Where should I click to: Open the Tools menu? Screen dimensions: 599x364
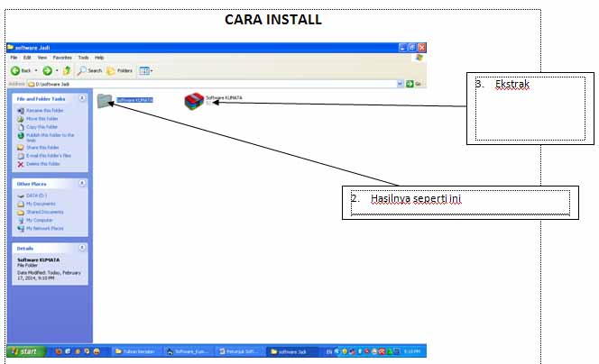coord(83,58)
